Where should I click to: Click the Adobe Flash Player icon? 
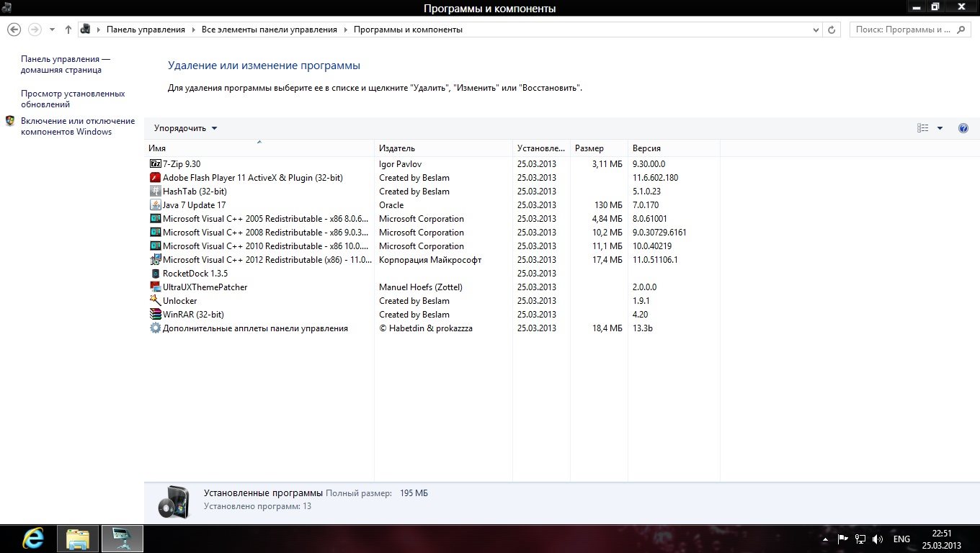click(x=155, y=178)
